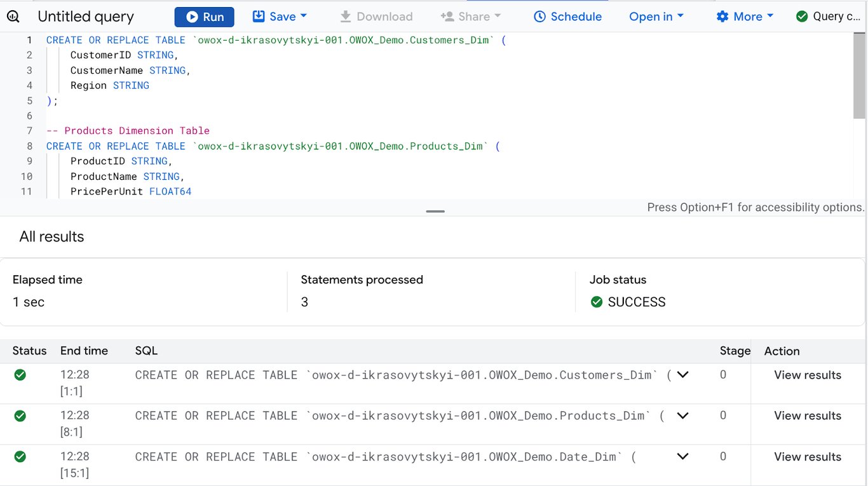Click the Download button
The width and height of the screenshot is (868, 486).
pos(376,17)
